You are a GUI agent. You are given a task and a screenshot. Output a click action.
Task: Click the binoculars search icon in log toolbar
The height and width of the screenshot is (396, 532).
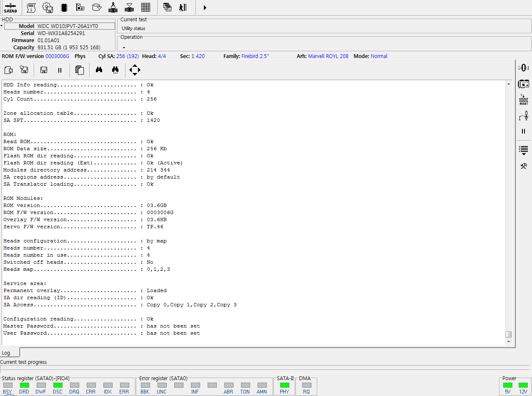point(99,70)
